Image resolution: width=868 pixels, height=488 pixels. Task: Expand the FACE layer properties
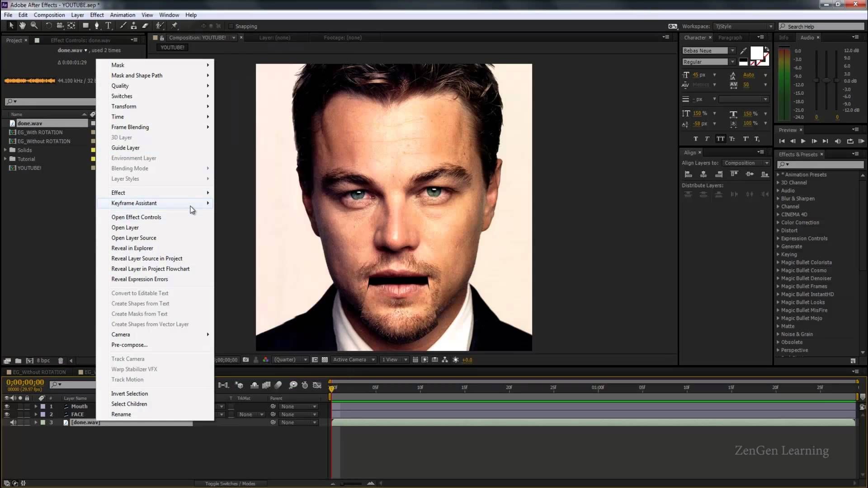coord(36,414)
